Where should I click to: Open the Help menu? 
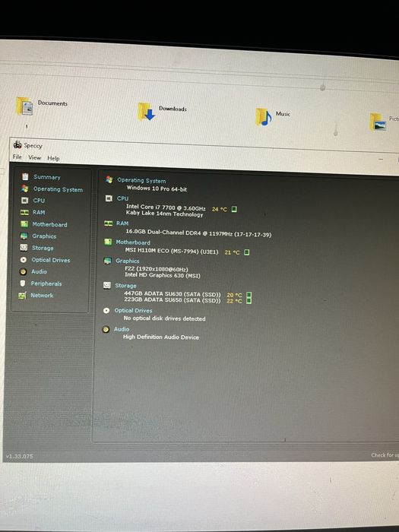pos(53,158)
